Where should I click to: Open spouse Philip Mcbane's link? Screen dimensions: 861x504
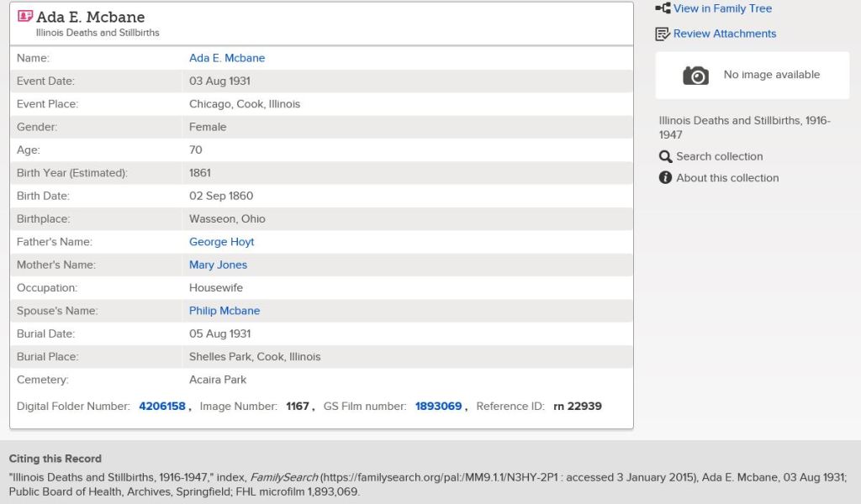point(224,311)
